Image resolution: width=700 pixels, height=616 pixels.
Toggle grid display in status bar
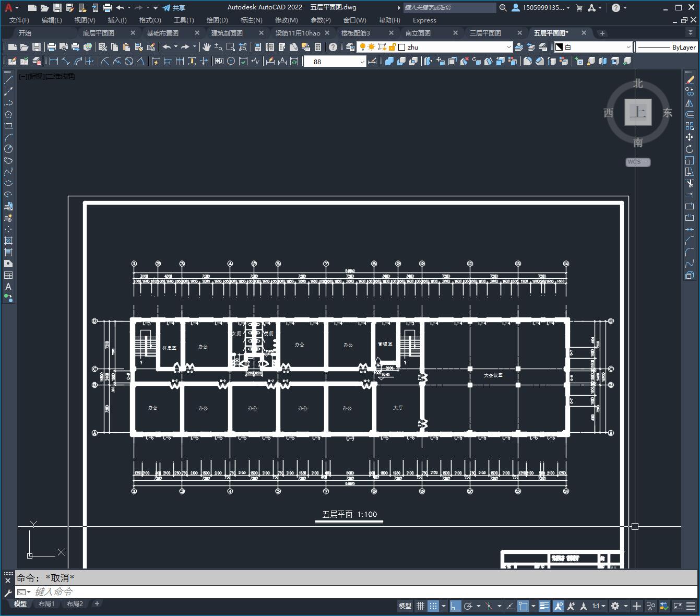[x=421, y=606]
